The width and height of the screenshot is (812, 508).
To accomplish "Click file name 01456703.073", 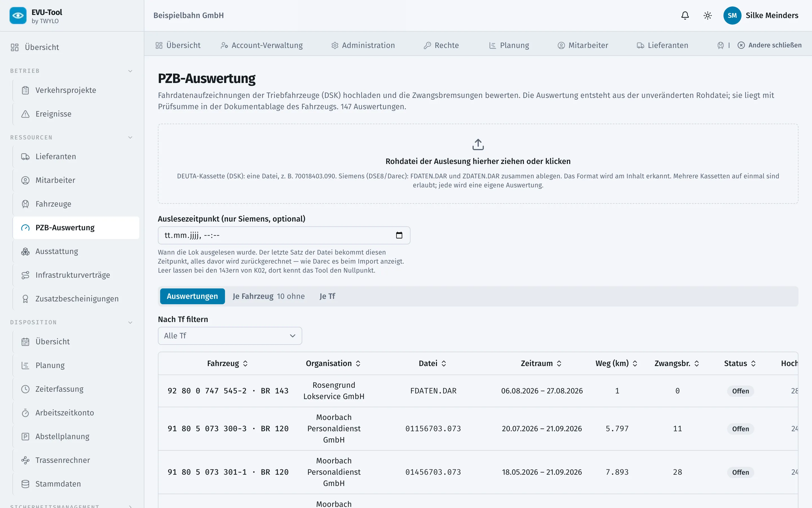I will [x=433, y=472].
